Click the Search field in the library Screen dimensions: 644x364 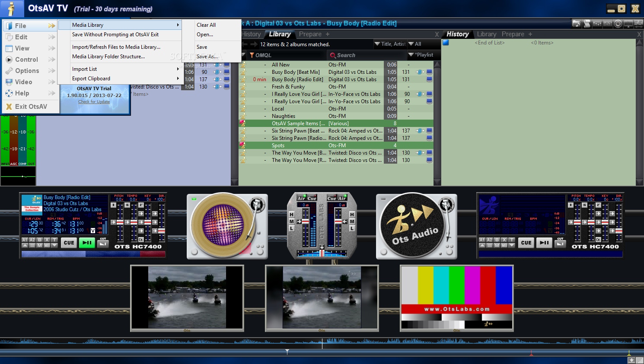(x=367, y=55)
